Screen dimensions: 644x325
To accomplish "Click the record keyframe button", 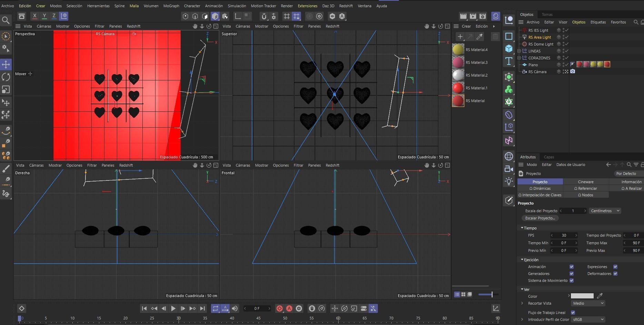I will pos(280,308).
